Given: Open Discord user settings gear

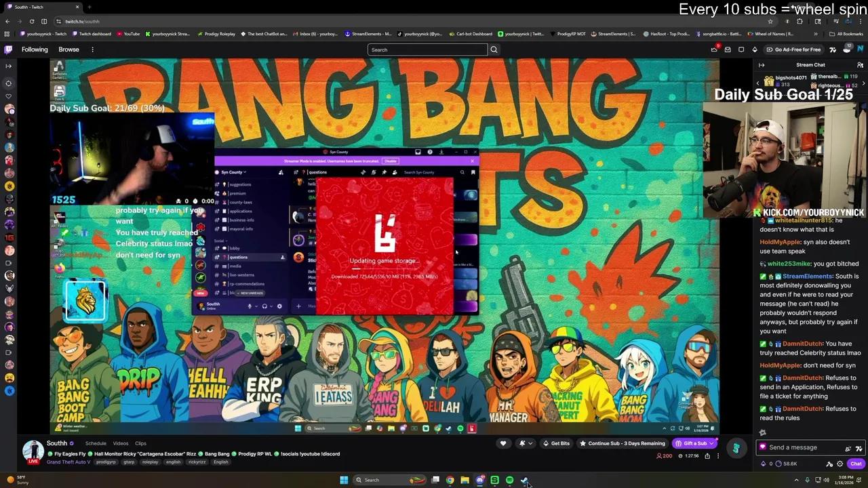Looking at the screenshot, I should [279, 306].
